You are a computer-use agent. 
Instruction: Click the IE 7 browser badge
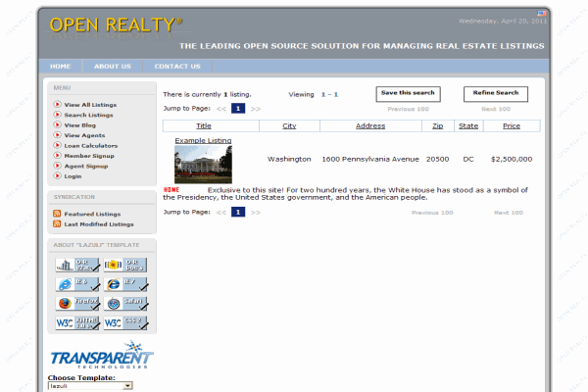tap(125, 284)
